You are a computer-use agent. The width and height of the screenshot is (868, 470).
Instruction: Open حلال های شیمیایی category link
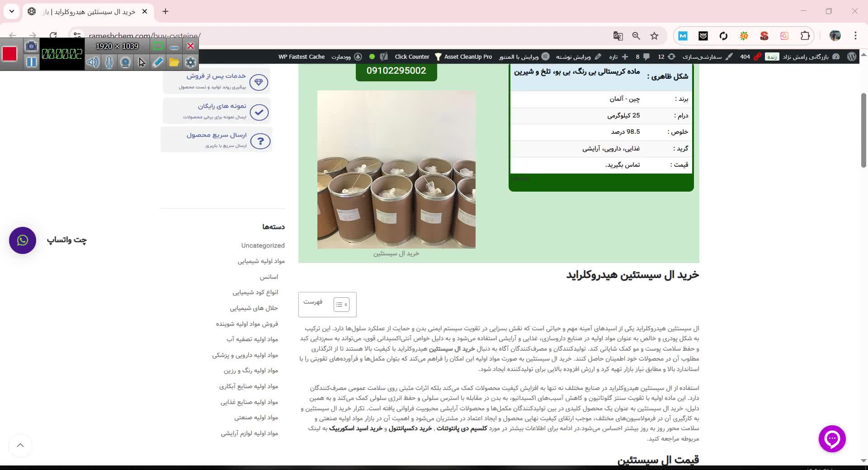254,308
